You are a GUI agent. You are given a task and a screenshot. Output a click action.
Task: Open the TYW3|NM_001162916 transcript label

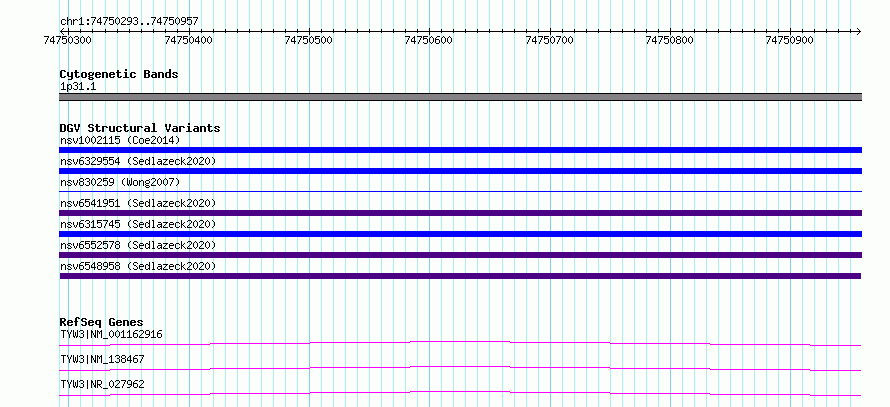point(111,334)
